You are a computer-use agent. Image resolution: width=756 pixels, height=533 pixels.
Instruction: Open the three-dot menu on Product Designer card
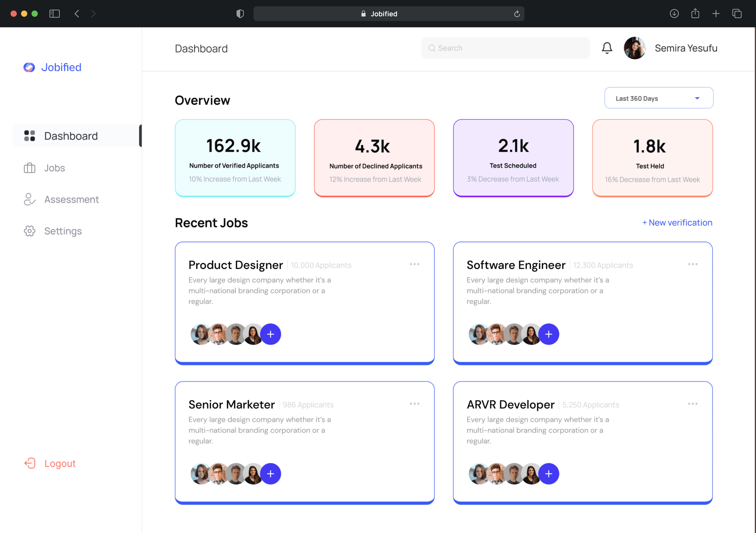click(414, 264)
